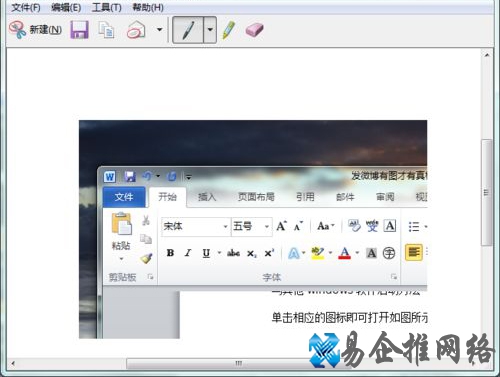Start a new snip with 新建(N)
This screenshot has height=377, width=500.
35,30
